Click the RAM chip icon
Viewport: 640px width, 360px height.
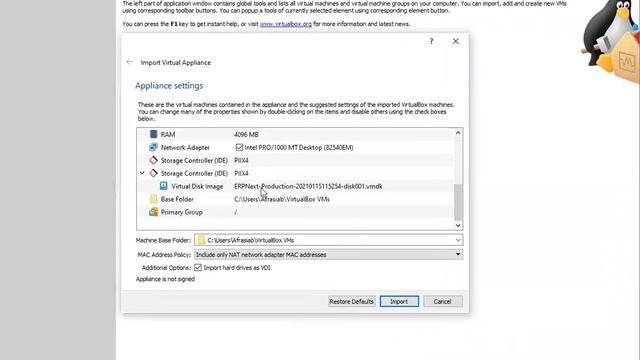point(153,134)
